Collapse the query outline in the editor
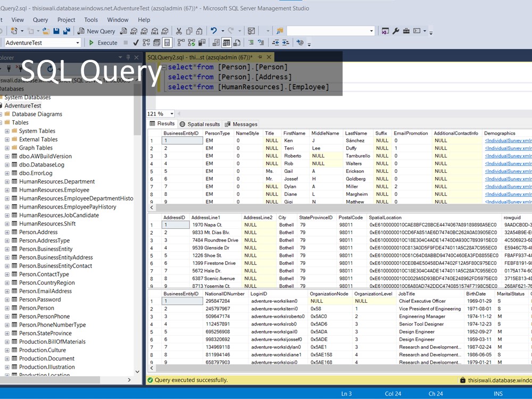 pyautogui.click(x=164, y=67)
